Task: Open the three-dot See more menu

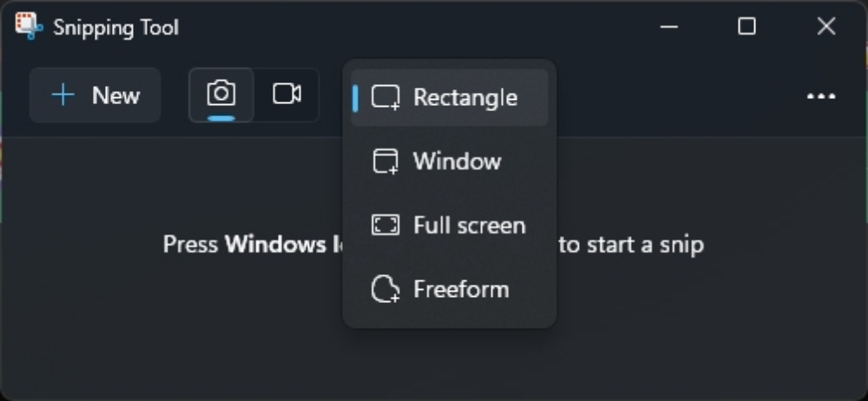Action: 821,97
